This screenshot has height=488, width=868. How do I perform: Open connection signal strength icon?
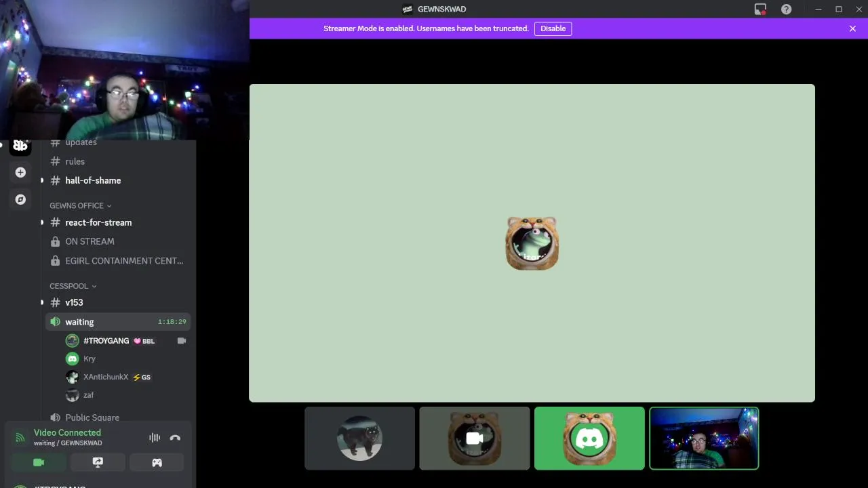click(x=20, y=438)
